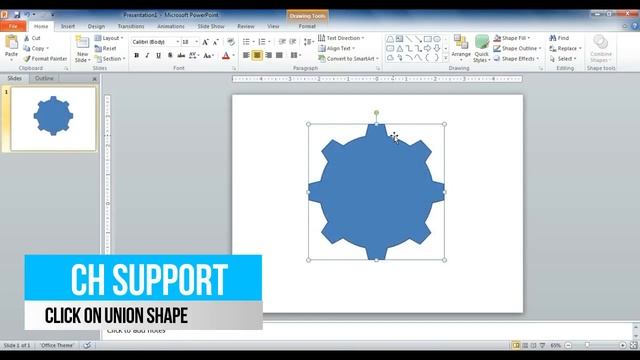Decrease font size with Shrink Font icon
This screenshot has width=640, height=360.
[x=216, y=42]
